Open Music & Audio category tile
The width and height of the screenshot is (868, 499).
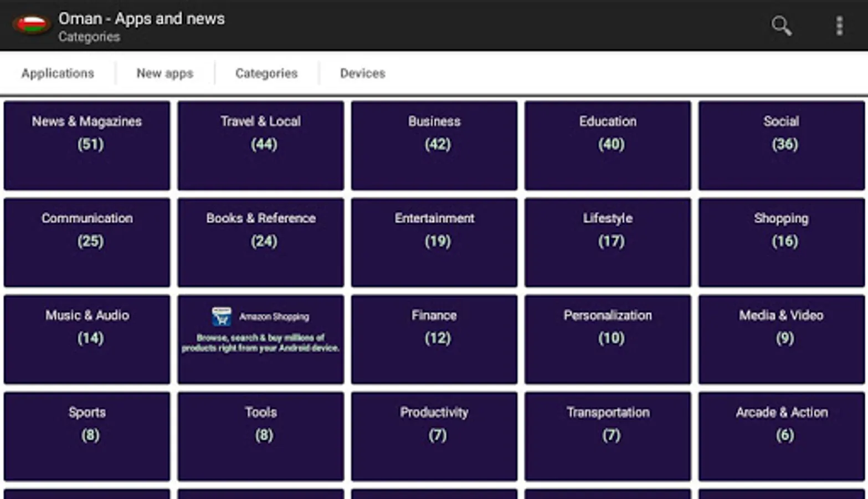click(87, 339)
